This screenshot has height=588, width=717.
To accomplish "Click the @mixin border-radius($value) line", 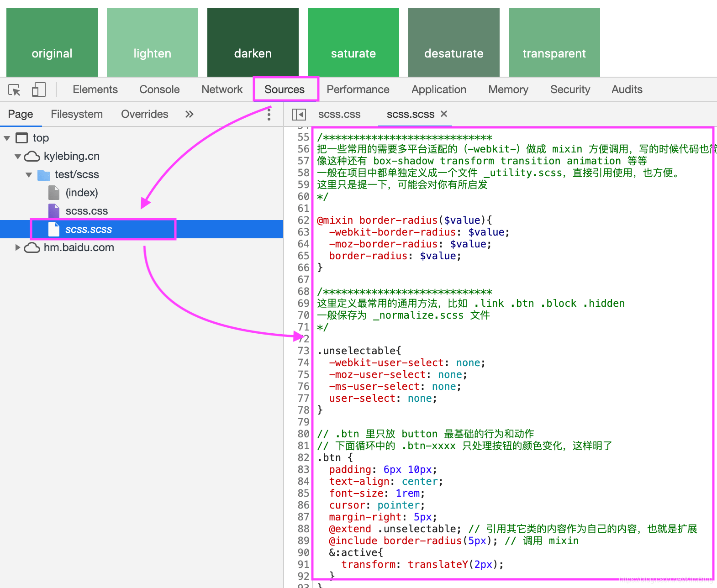I will [x=405, y=220].
